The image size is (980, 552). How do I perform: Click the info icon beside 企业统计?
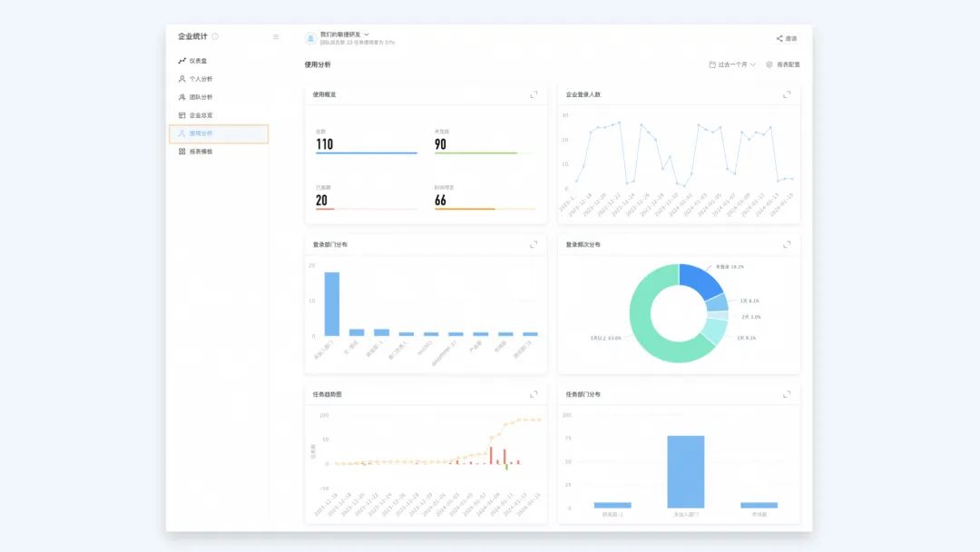tap(216, 36)
